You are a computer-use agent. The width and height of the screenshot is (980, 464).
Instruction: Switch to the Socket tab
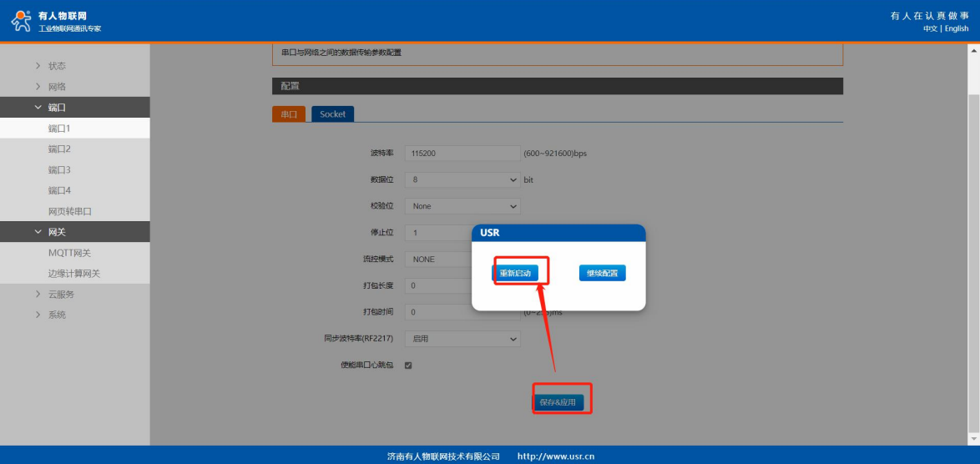(332, 114)
